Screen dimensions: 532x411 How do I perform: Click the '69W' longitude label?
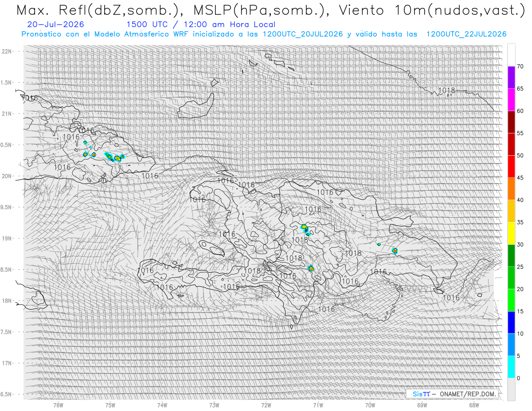pyautogui.click(x=422, y=405)
